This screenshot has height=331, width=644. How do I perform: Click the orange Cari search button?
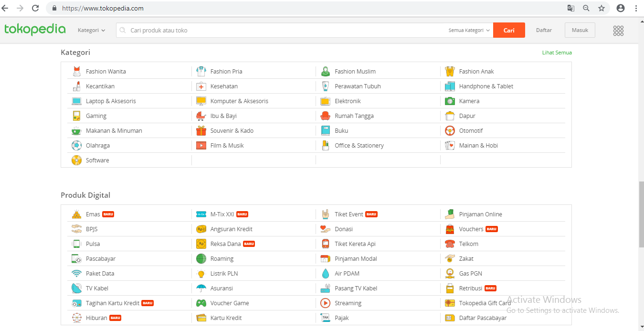pos(509,30)
